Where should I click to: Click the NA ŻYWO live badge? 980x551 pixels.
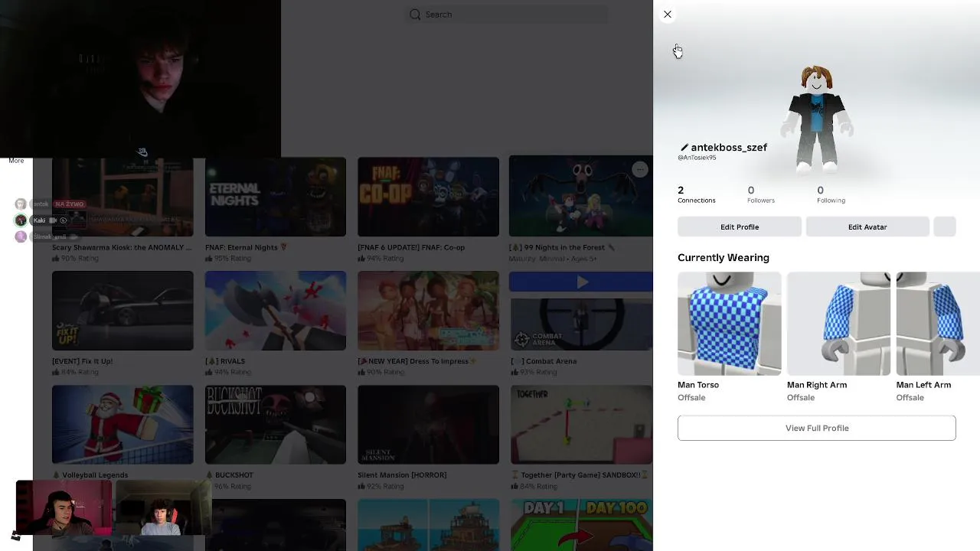pos(69,204)
